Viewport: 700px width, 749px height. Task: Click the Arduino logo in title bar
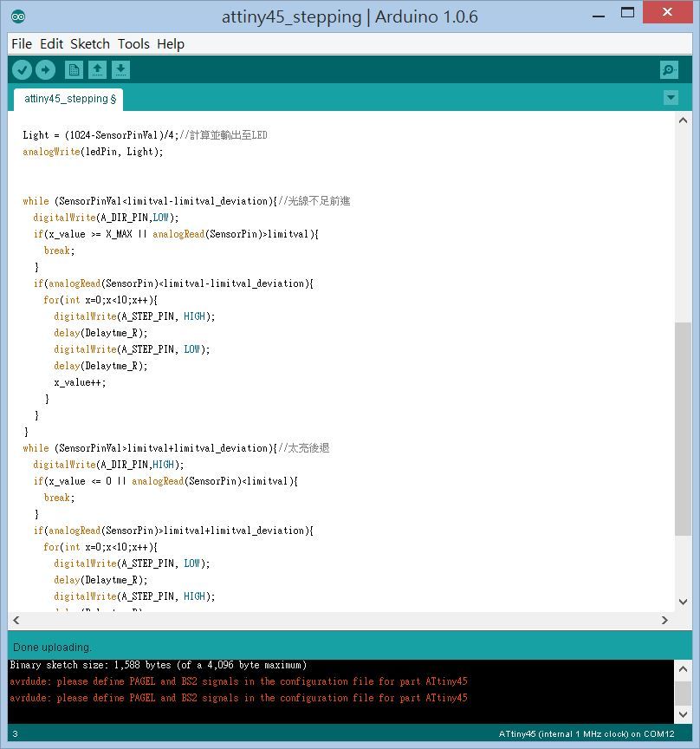pyautogui.click(x=18, y=16)
